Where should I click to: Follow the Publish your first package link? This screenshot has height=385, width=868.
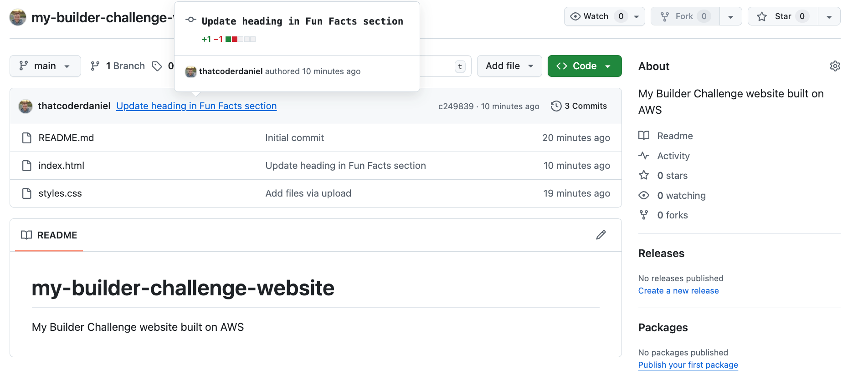(x=688, y=365)
